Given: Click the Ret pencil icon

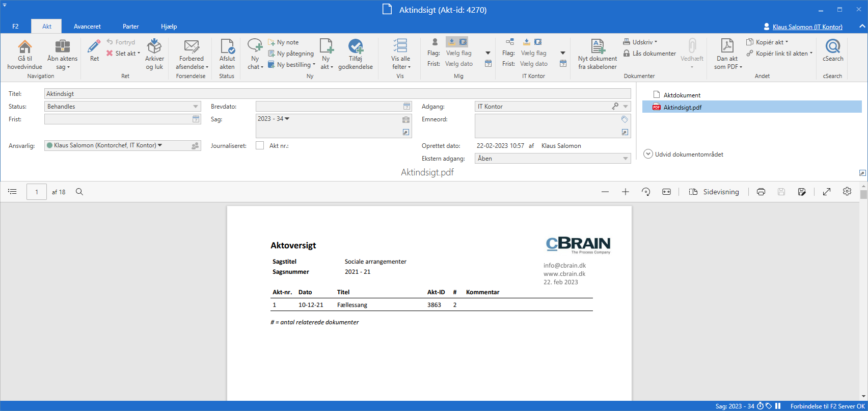Looking at the screenshot, I should pyautogui.click(x=94, y=50).
